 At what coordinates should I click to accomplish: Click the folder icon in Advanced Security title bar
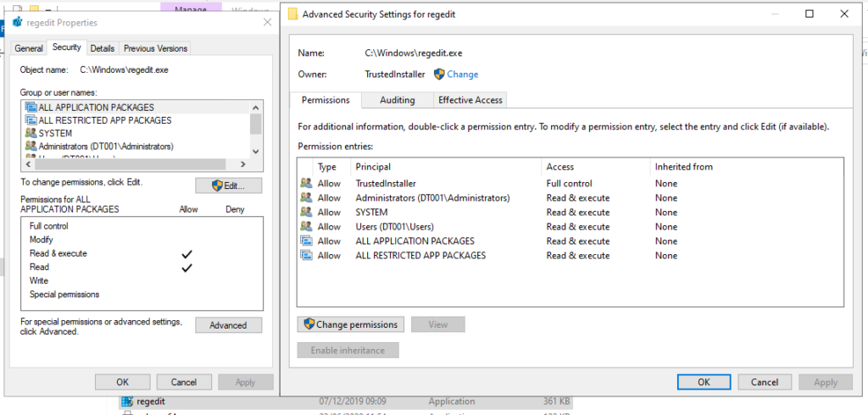293,14
